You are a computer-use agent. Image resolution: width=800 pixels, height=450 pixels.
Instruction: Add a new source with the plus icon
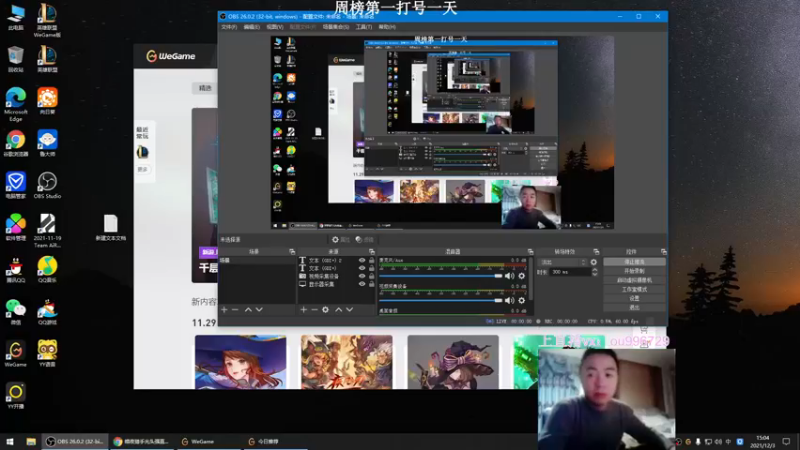tap(303, 310)
